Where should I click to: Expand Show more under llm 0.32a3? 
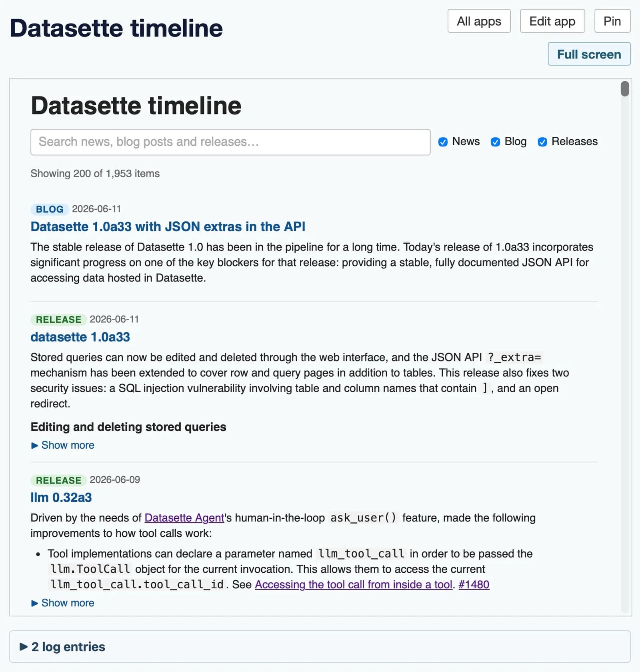(x=63, y=603)
